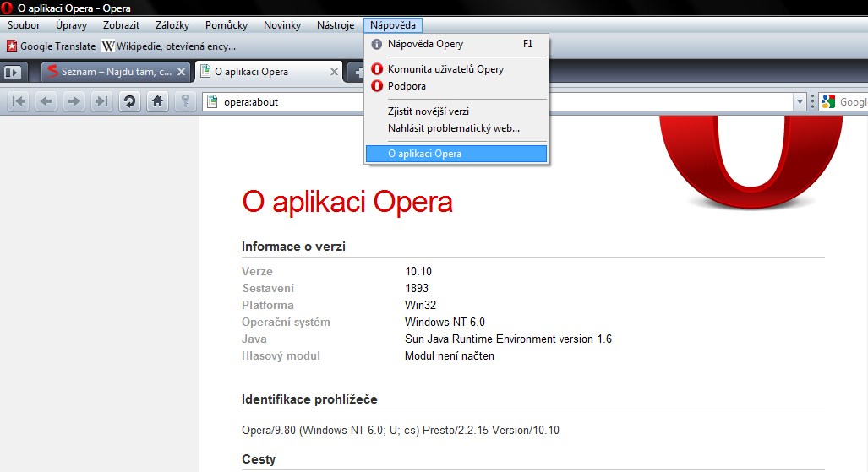
Task: Expand the address bar history dropdown
Action: [800, 102]
